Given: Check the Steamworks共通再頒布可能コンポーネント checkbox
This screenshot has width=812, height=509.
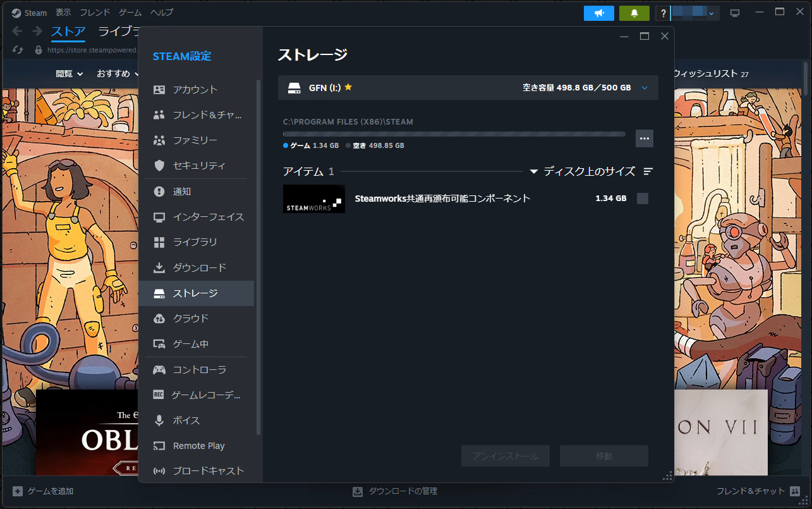Looking at the screenshot, I should click(x=642, y=198).
